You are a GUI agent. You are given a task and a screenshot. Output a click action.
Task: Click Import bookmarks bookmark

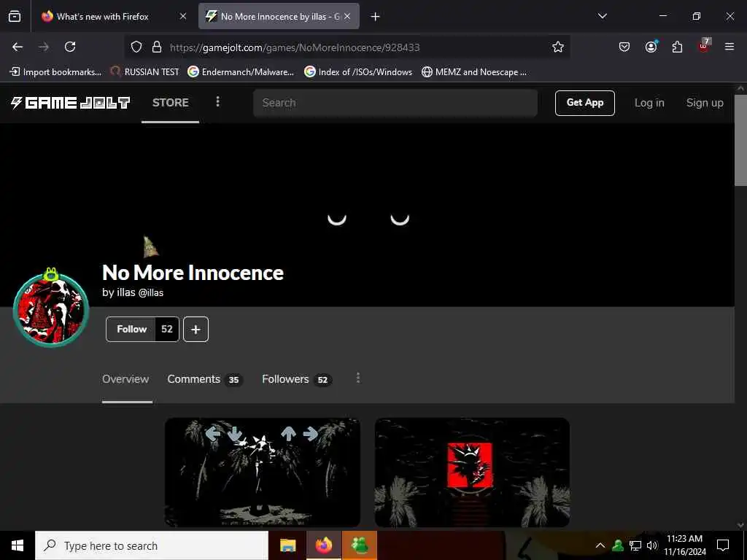click(x=55, y=72)
